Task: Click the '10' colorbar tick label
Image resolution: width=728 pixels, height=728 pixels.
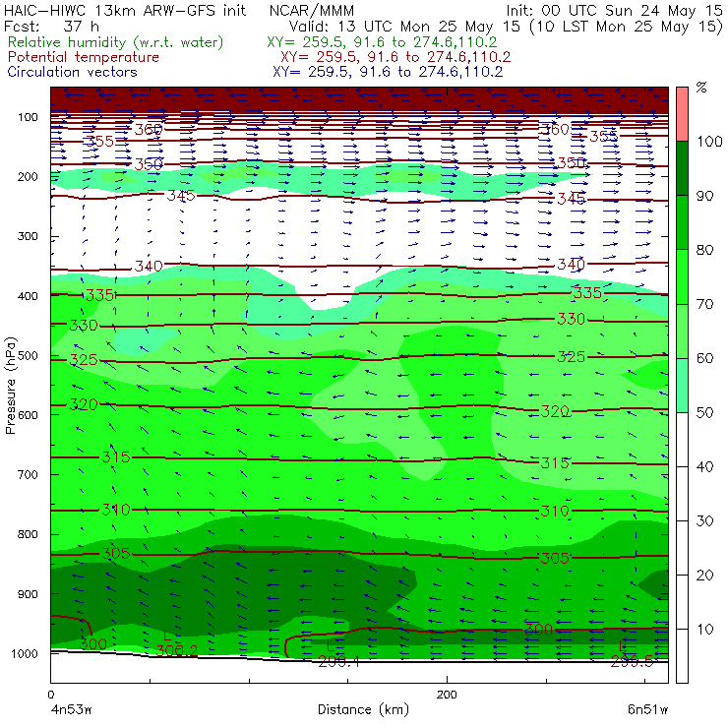Action: (704, 629)
